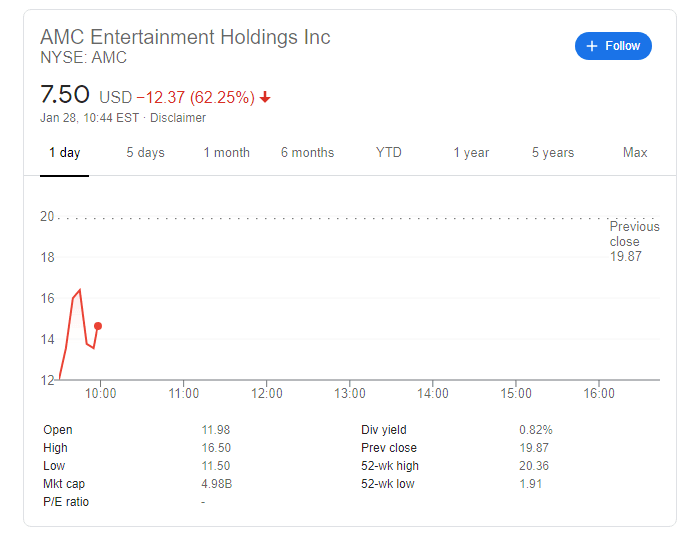Click the 52-wk high value 20.36
The width and height of the screenshot is (695, 536).
[x=535, y=466]
